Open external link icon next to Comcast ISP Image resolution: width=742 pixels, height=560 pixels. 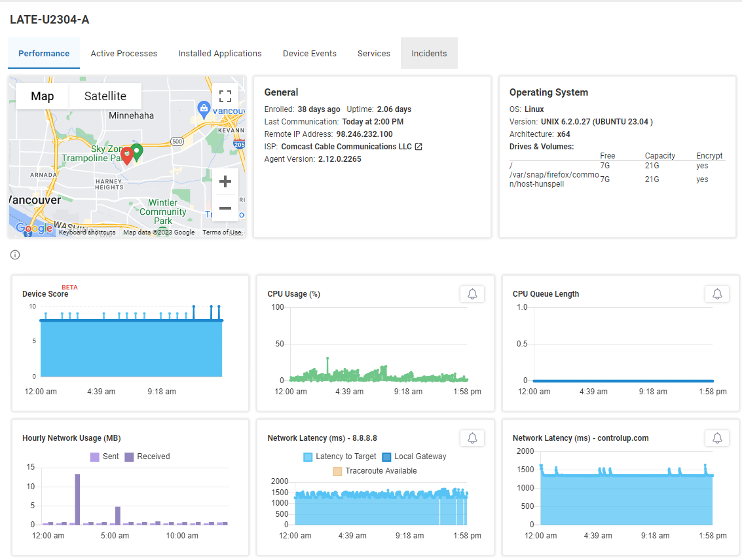tap(419, 147)
